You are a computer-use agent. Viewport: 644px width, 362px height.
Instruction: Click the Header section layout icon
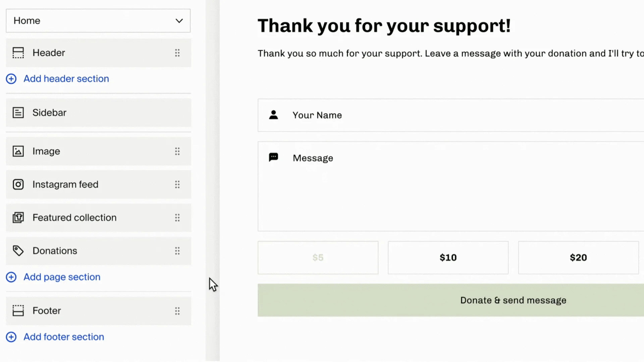point(18,53)
